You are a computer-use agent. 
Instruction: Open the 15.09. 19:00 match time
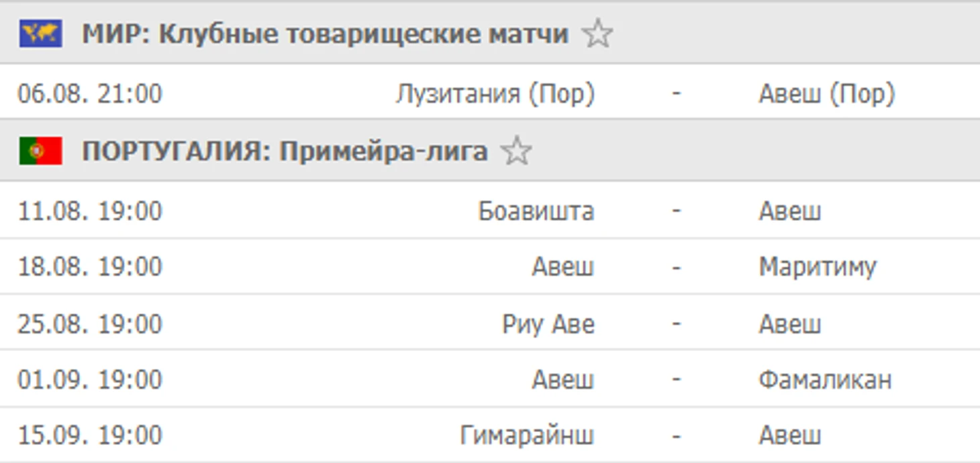pos(90,435)
